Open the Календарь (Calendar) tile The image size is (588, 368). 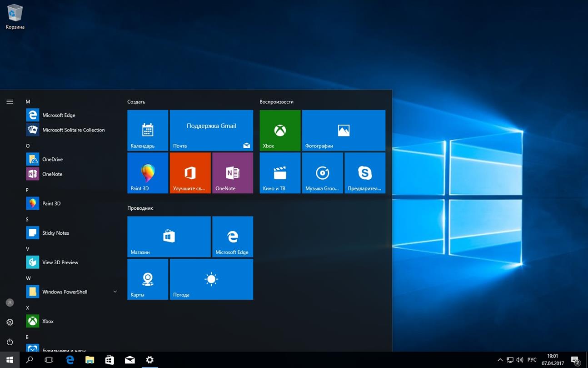pyautogui.click(x=147, y=130)
